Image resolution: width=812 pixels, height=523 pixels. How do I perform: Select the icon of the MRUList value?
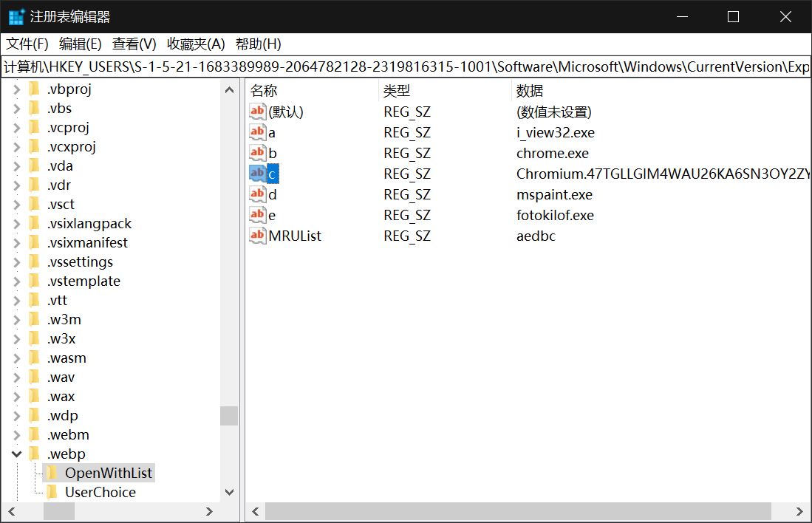pyautogui.click(x=257, y=236)
